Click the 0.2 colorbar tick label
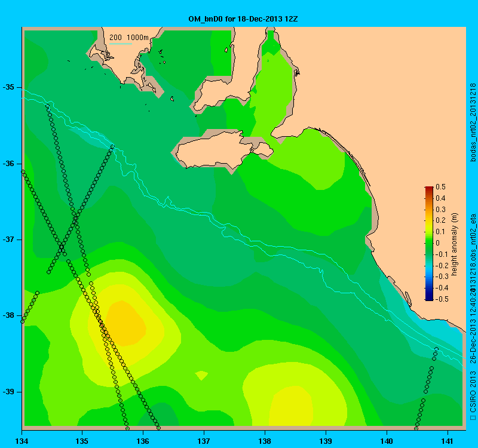Viewport: 478px width, 448px height. (x=440, y=220)
